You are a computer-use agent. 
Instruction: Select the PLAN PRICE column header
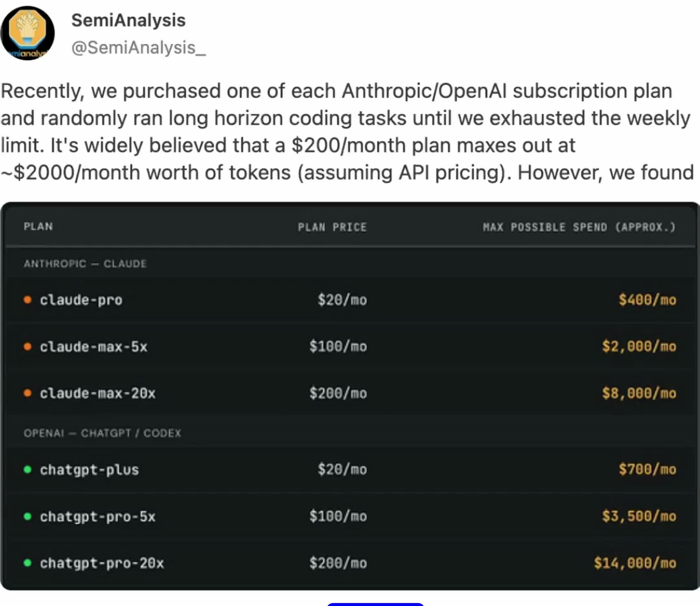coord(332,227)
